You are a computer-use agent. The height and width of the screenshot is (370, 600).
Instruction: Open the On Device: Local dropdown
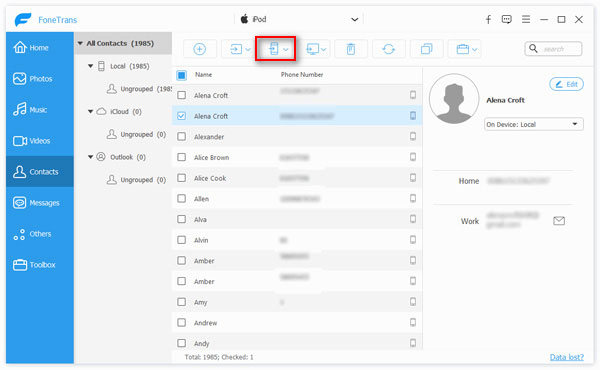coord(533,124)
